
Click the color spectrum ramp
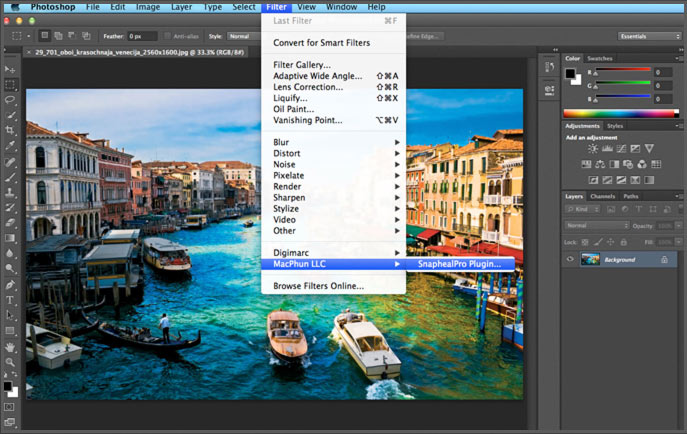pos(619,113)
